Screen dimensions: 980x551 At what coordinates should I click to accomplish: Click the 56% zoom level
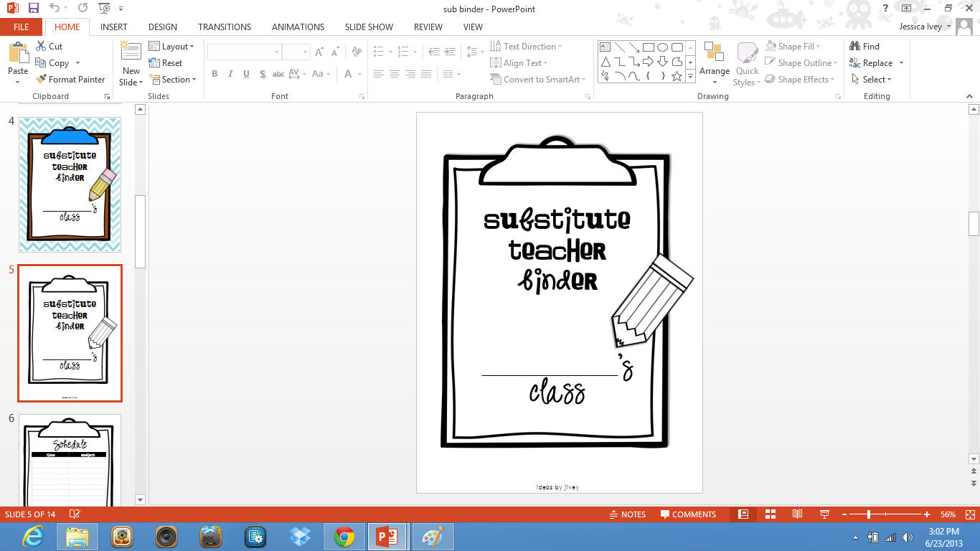(948, 514)
